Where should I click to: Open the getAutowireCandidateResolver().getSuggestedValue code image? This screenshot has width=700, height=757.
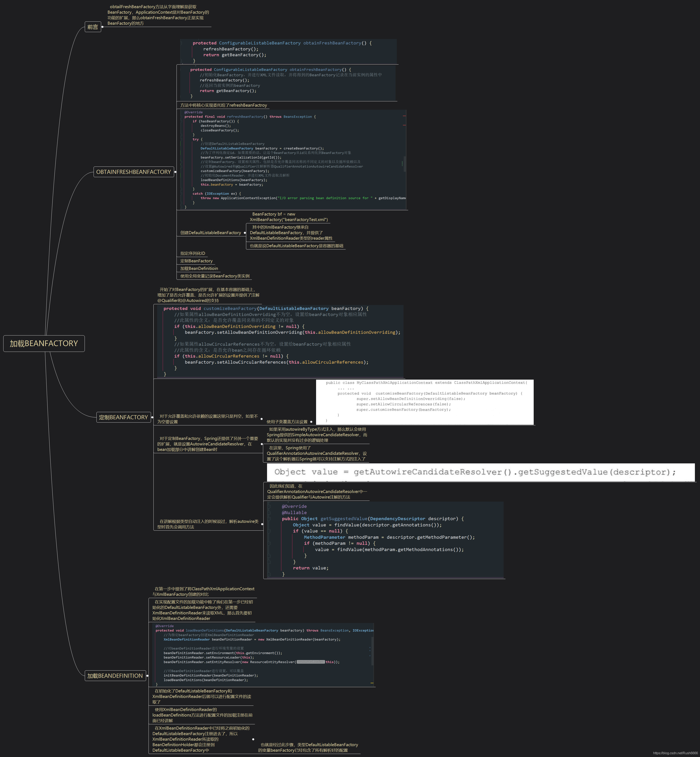(481, 472)
